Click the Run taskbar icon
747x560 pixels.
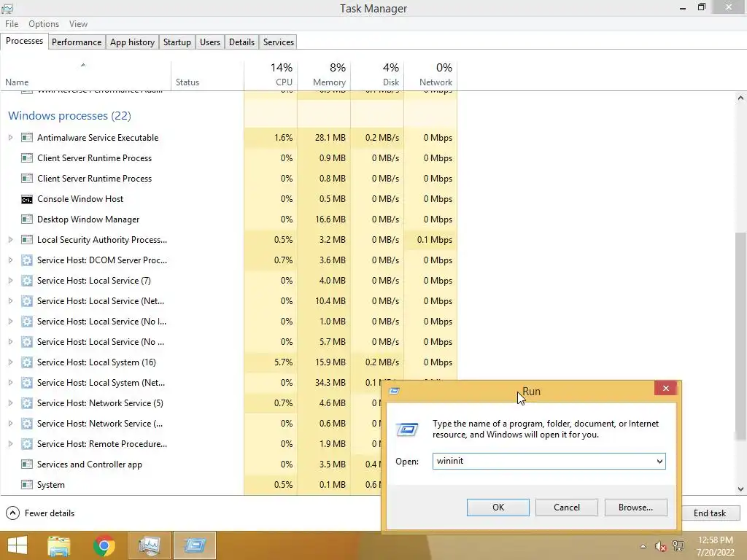[x=194, y=545]
